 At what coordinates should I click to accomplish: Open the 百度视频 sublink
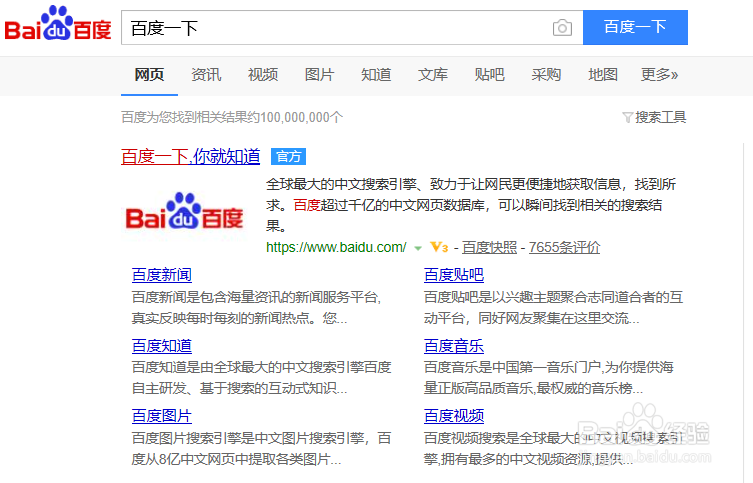point(454,416)
